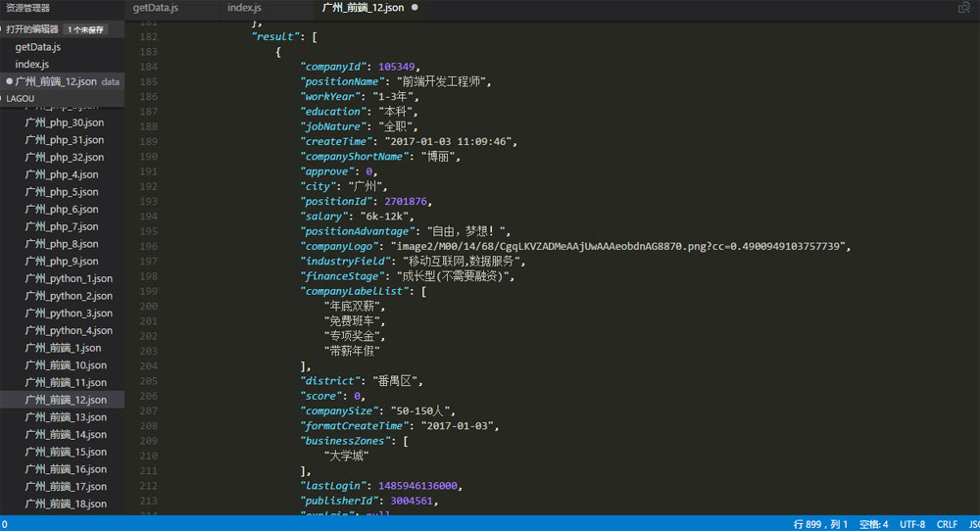This screenshot has height=531, width=980.
Task: Open file 广州_php_9.json
Action: [61, 262]
